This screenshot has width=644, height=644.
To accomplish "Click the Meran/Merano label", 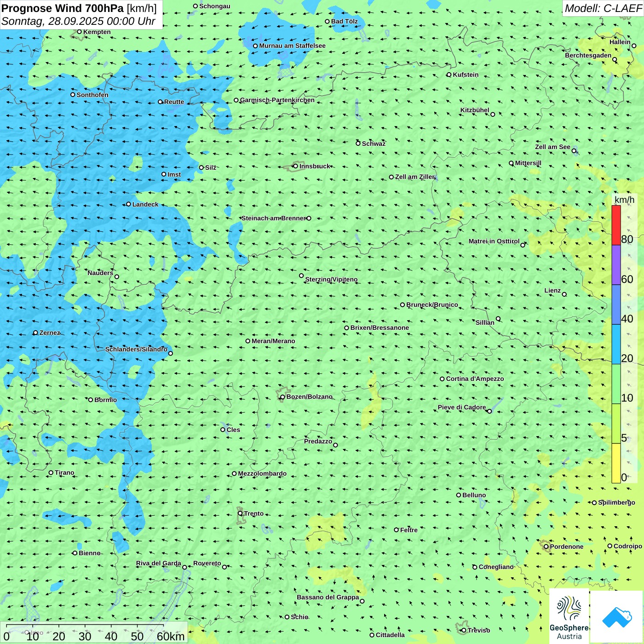I will (273, 341).
